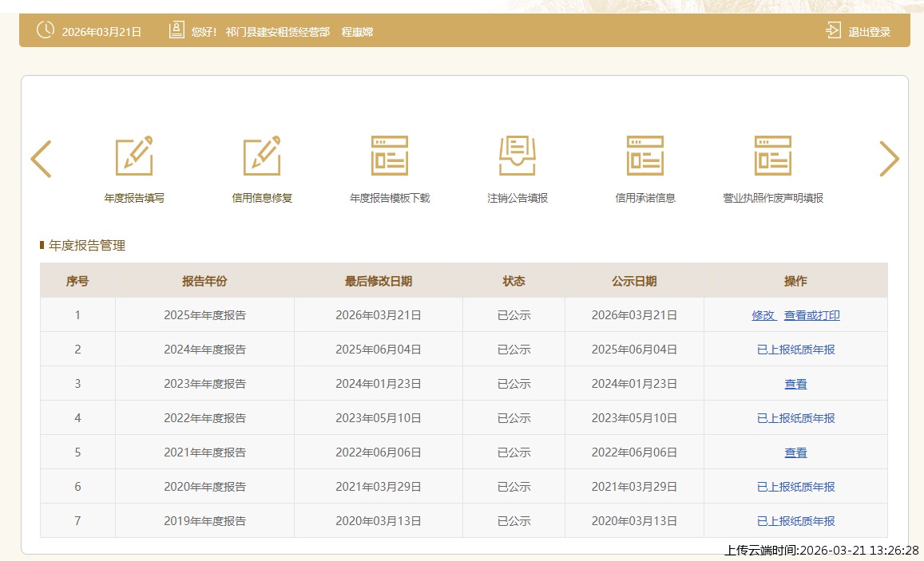This screenshot has height=561, width=924.
Task: View the 2023年度报告 via 查看 link
Action: click(795, 384)
